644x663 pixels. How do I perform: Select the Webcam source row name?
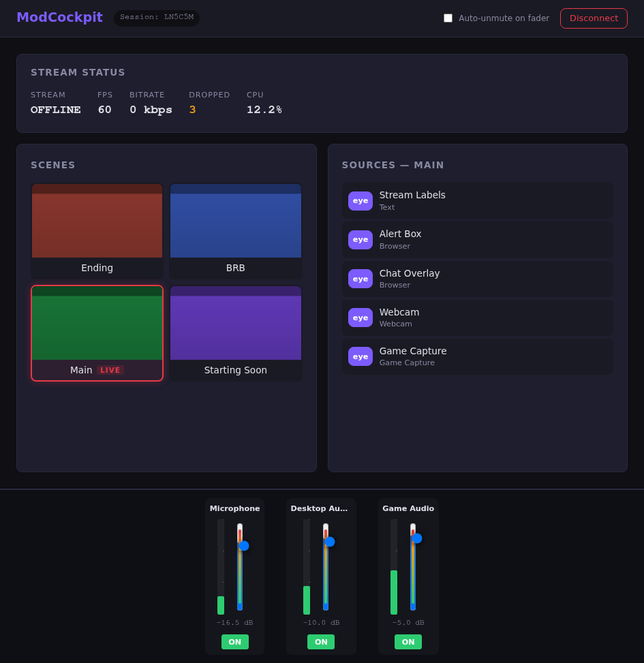click(x=399, y=312)
